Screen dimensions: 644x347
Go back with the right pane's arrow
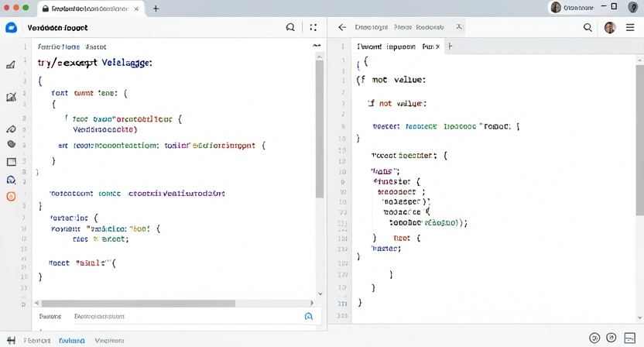point(342,27)
